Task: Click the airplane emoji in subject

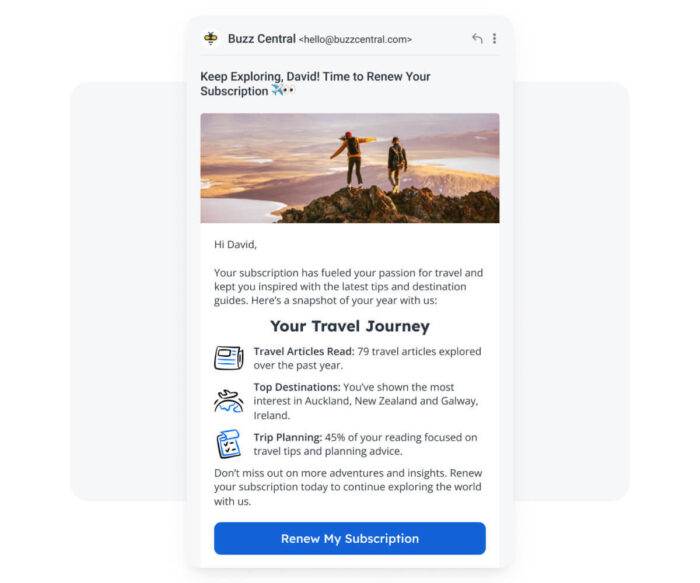Action: 277,90
